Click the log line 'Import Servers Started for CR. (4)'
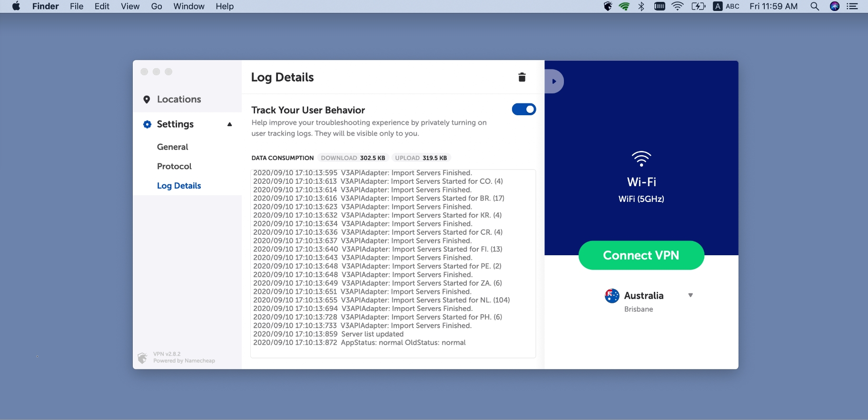868x420 pixels. (x=378, y=232)
